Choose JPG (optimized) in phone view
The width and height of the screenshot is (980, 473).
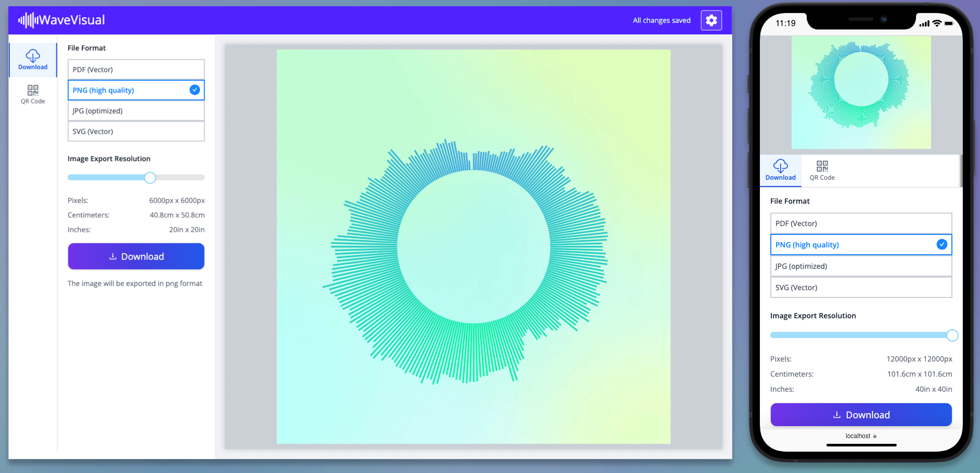pos(861,266)
